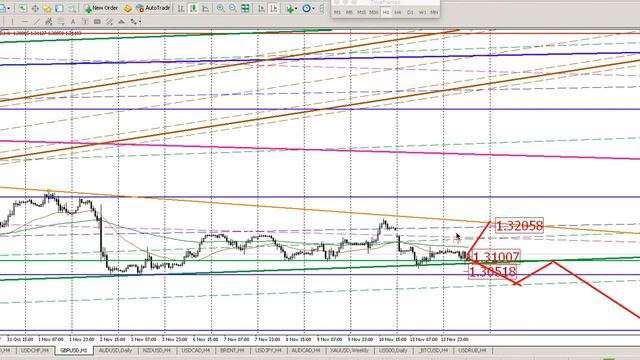Select the MN timeframe
640x360 pixels.
tap(434, 12)
